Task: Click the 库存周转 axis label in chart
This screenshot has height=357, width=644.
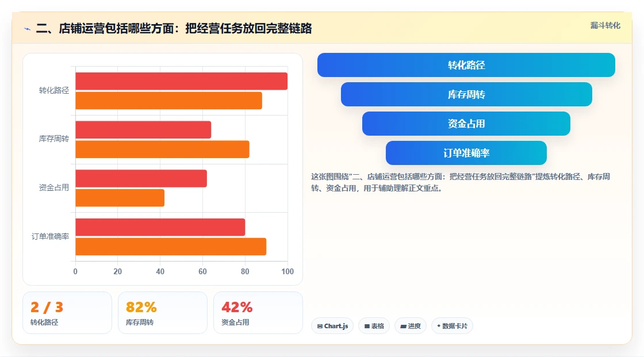Action: 54,139
